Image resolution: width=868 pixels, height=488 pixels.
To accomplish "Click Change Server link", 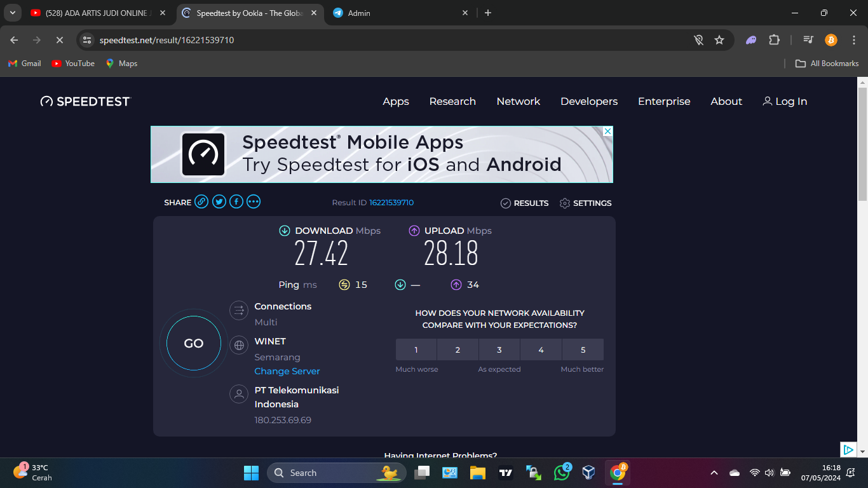I will 287,371.
